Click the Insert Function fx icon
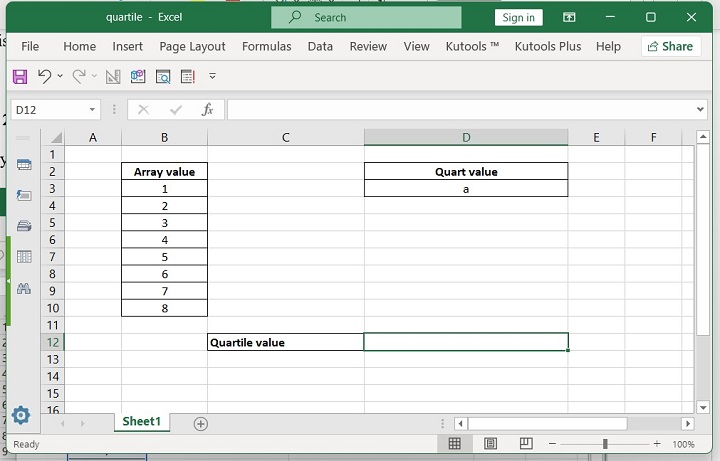The height and width of the screenshot is (461, 720). 207,110
